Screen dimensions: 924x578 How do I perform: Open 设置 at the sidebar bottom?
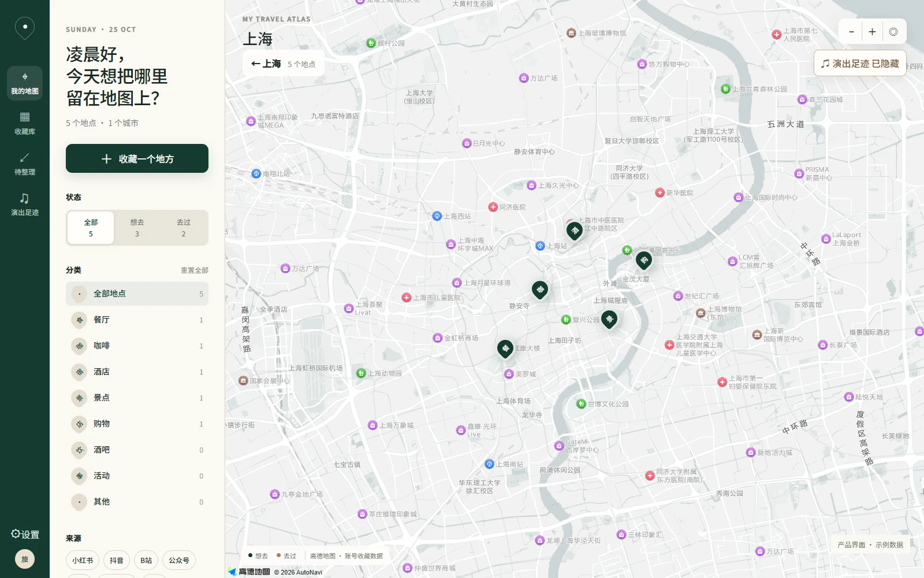coord(25,534)
